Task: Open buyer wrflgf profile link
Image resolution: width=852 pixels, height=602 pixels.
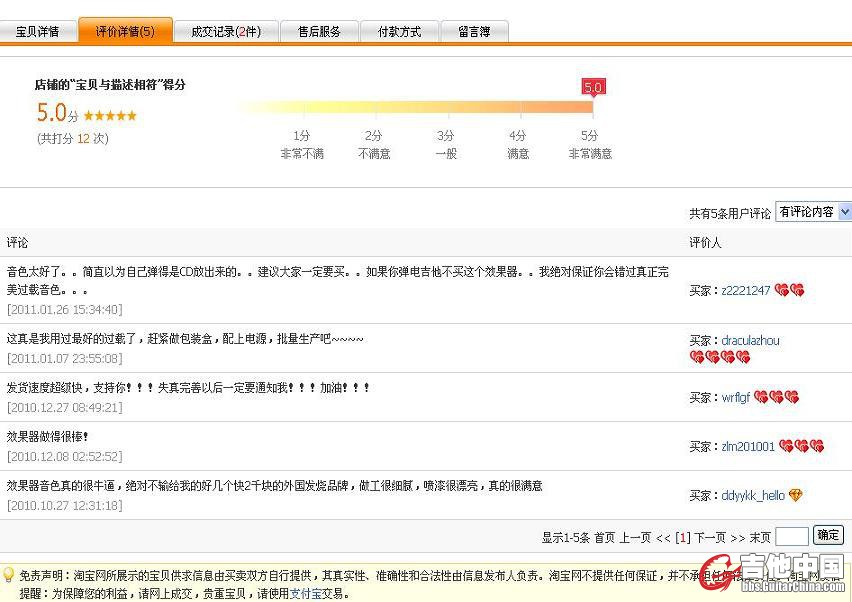Action: [736, 398]
